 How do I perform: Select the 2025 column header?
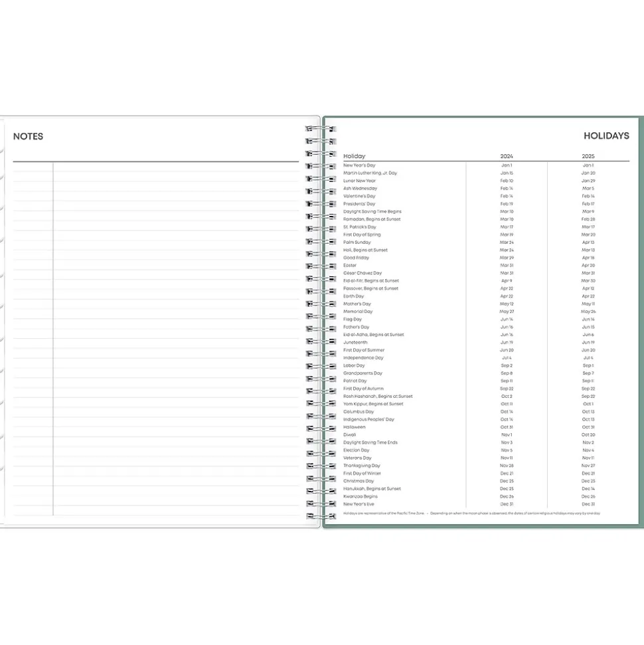(588, 156)
